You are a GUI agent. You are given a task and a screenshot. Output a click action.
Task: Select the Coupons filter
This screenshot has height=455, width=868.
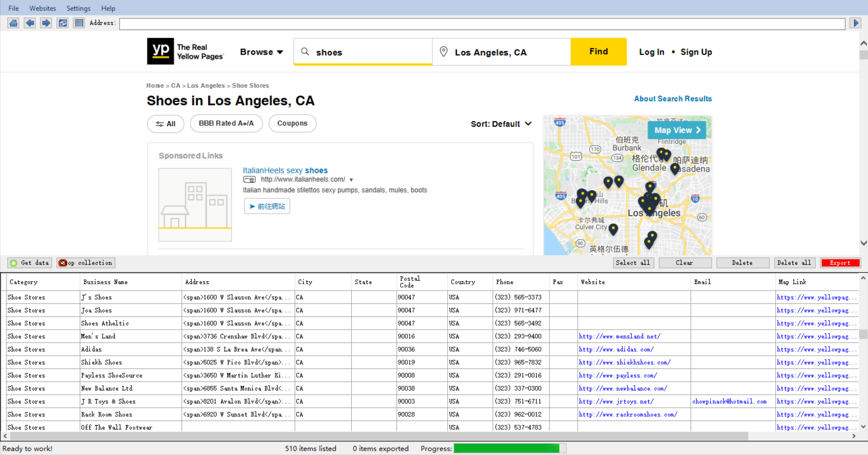pyautogui.click(x=292, y=123)
